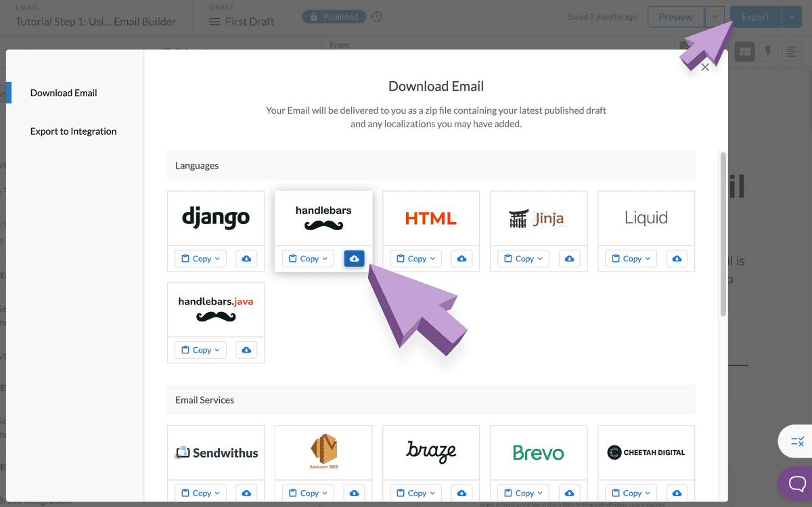Click the braze logo card
Viewport: 812px width, 507px height.
coord(431,452)
